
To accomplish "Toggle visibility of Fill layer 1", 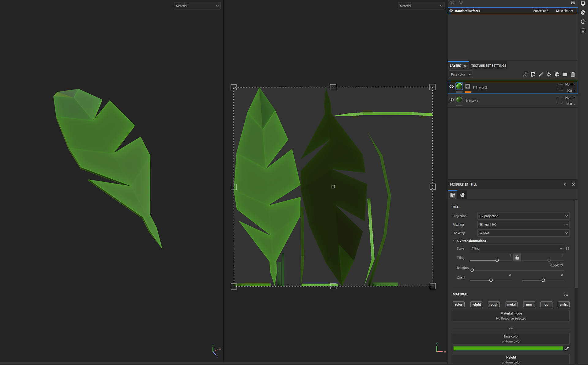I will 451,100.
